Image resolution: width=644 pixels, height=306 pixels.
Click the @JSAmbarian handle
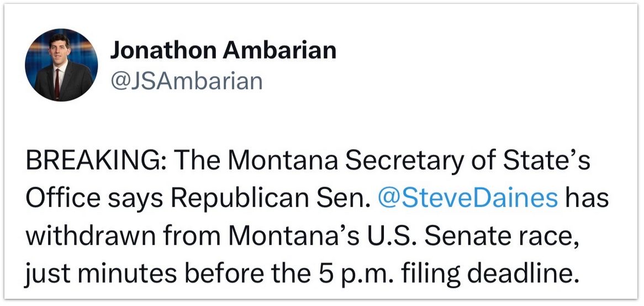pyautogui.click(x=186, y=81)
